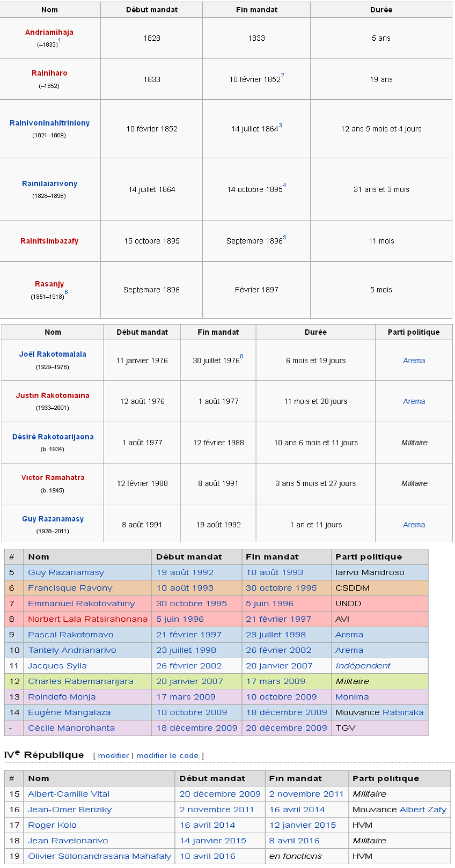Click the 8 avril 2016 date link
Screen dimensions: 455x868
tap(294, 841)
